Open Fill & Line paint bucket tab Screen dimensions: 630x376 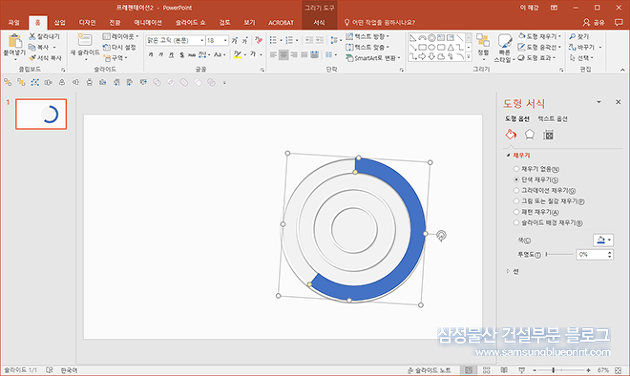[x=511, y=135]
